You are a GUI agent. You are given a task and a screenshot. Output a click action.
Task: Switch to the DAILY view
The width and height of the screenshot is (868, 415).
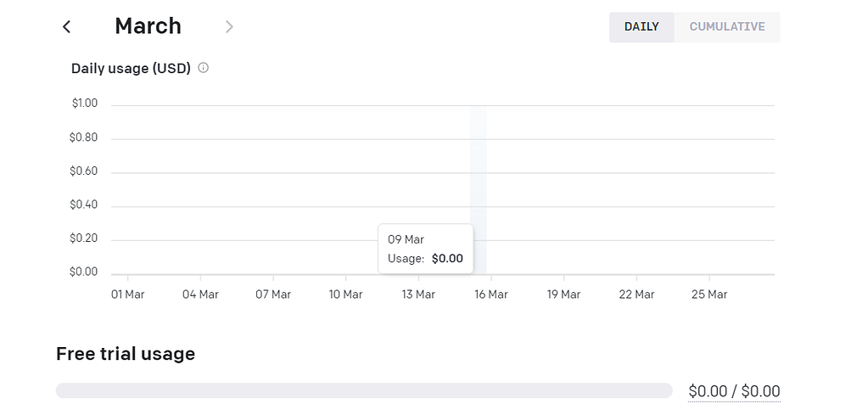(x=641, y=27)
